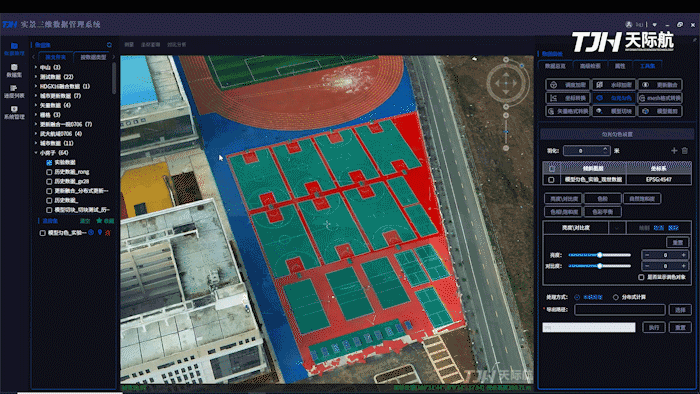Screen dimensions: 700x394
Task: Collapse the 小房子 (64) tree node
Action: [x=36, y=153]
